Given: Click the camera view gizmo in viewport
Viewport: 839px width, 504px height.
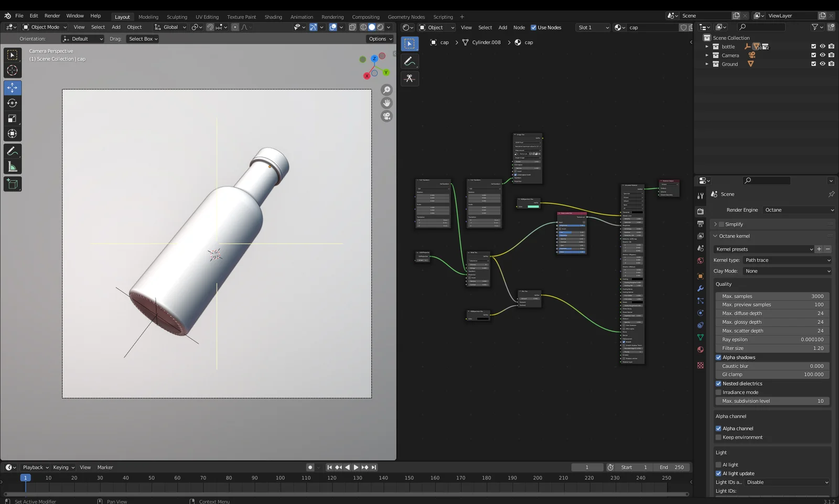Looking at the screenshot, I should click(x=386, y=116).
